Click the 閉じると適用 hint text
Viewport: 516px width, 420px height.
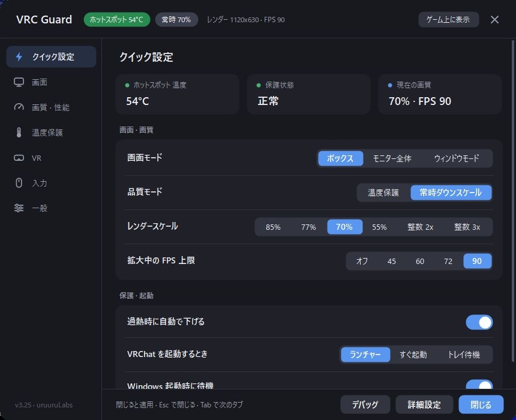179,405
